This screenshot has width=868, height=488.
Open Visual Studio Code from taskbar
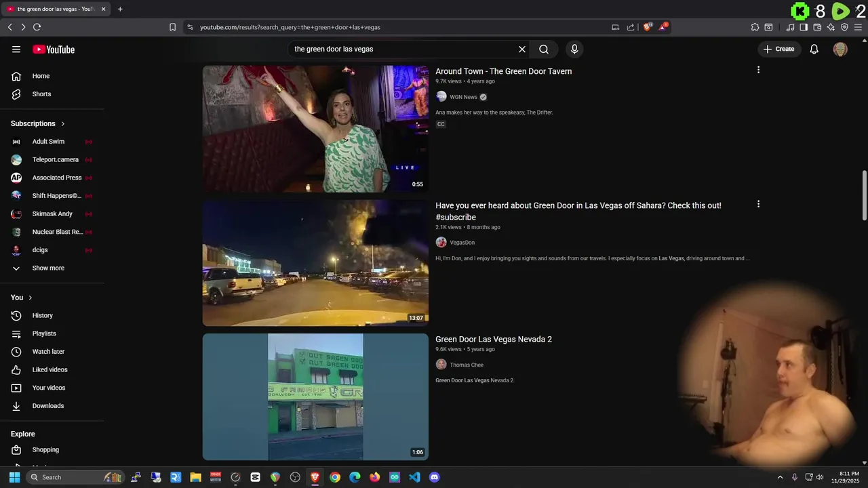(414, 477)
